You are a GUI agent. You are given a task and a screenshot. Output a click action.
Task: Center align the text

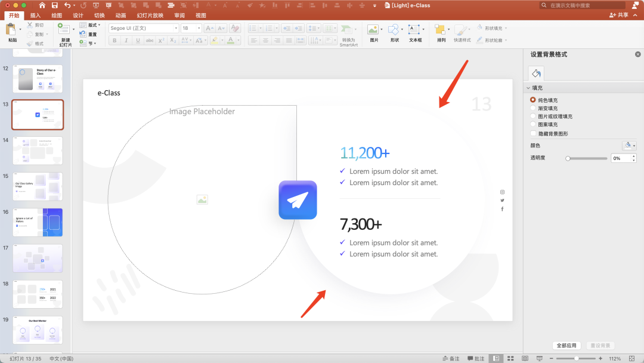(266, 40)
